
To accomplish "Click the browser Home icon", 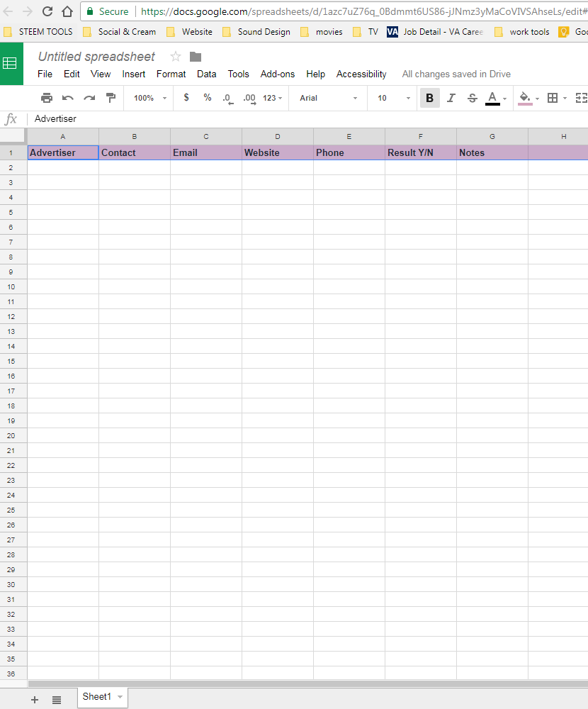I will coord(67,11).
